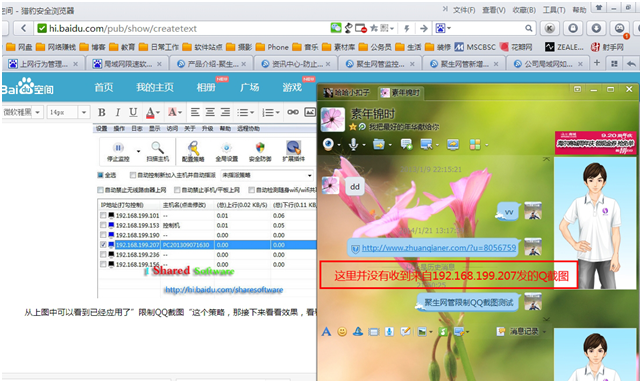Open the 消息记录 dropdown arrow
The image size is (644, 383).
pos(545,331)
